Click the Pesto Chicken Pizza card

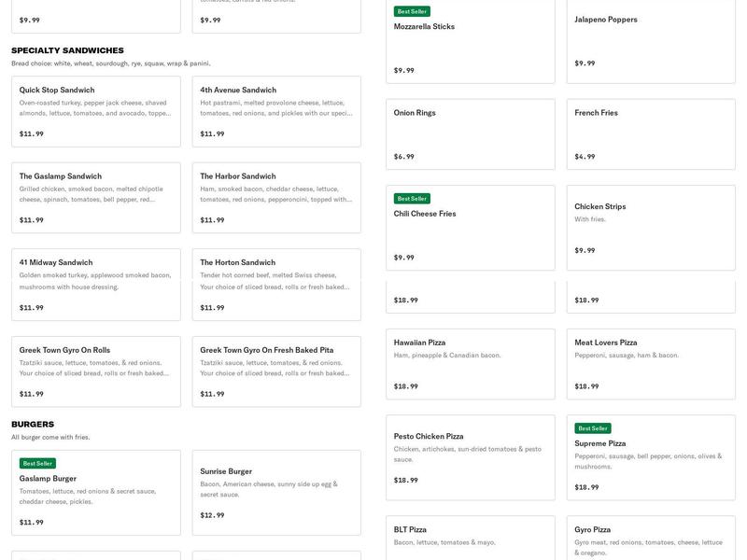[x=470, y=457]
